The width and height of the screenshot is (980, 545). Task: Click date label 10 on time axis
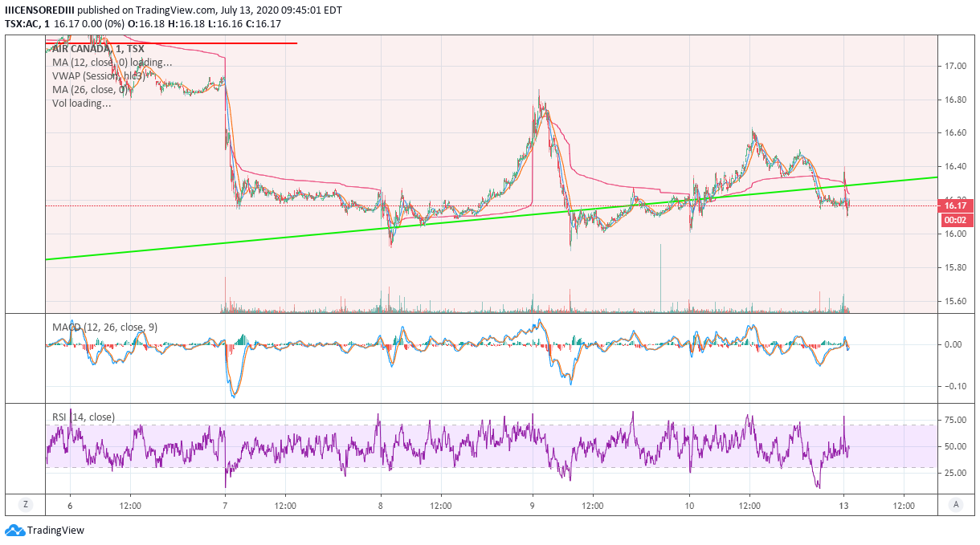690,506
